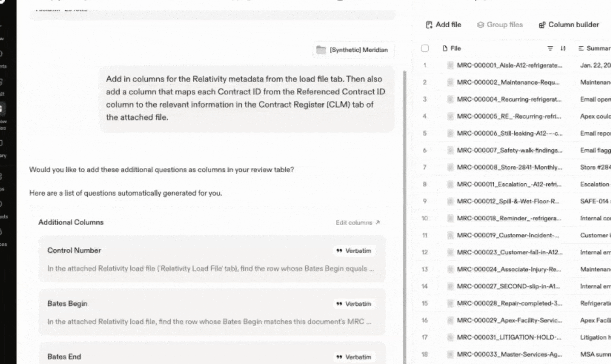Image resolution: width=611 pixels, height=364 pixels.
Task: Click summary cell starting 'Email flagg'
Action: pyautogui.click(x=595, y=150)
